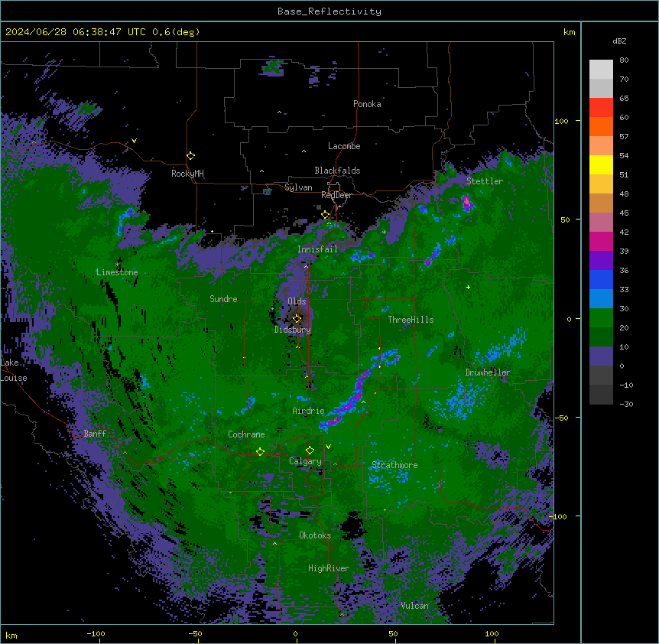
Task: Click the km label in the top right
Action: [x=569, y=32]
